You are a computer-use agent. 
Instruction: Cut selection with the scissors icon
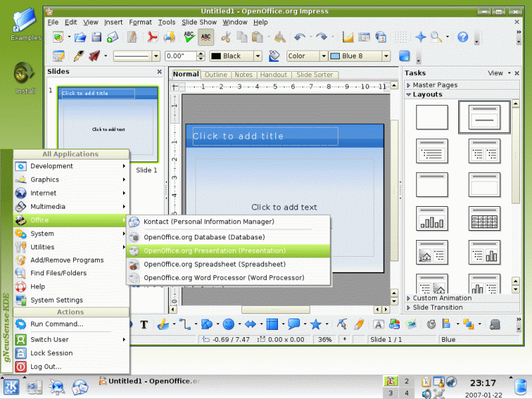[225, 37]
